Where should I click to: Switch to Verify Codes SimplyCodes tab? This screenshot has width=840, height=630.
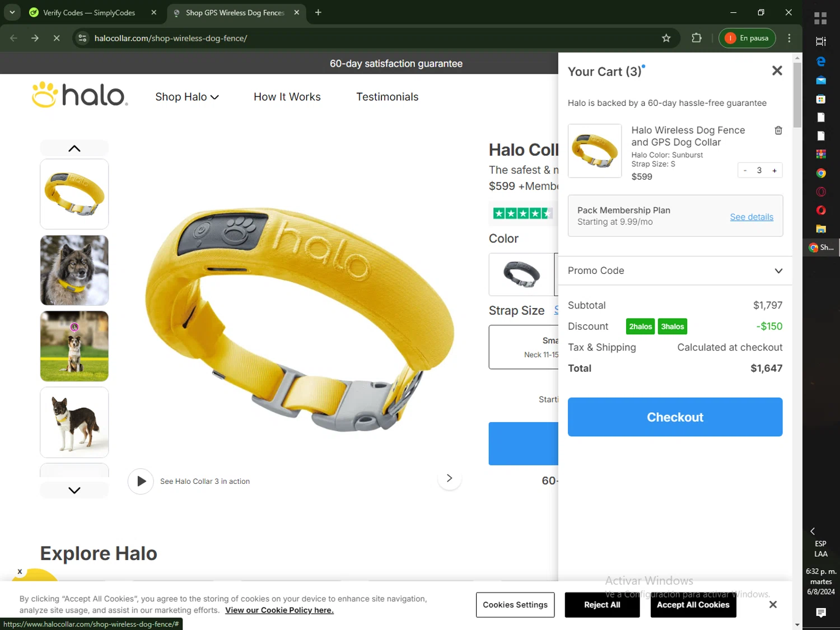pyautogui.click(x=88, y=12)
